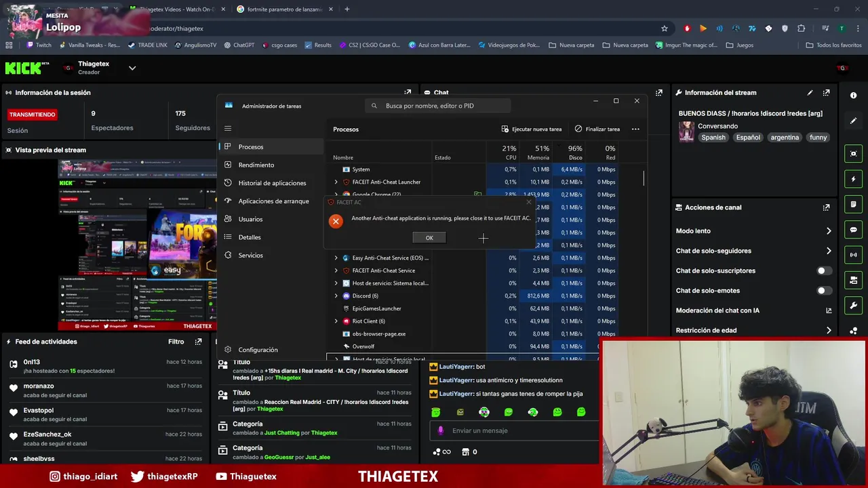This screenshot has height=488, width=868.
Task: Select Overwolf process row
Action: coord(473,346)
